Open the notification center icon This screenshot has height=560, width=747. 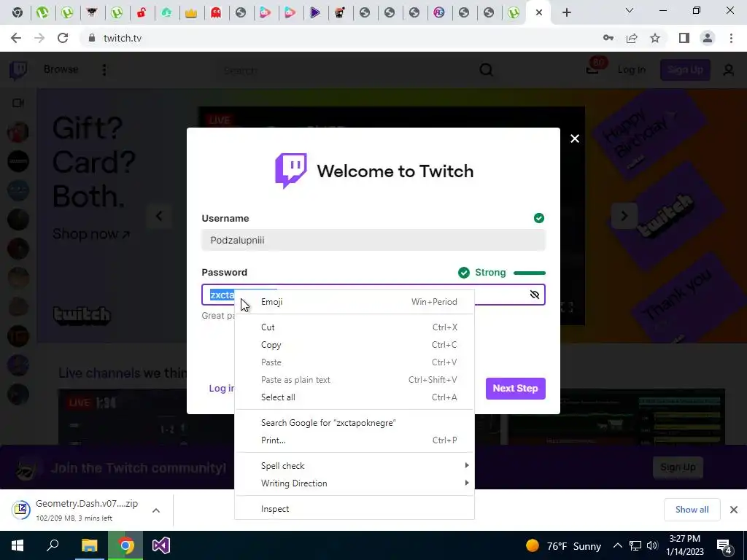[x=724, y=547]
